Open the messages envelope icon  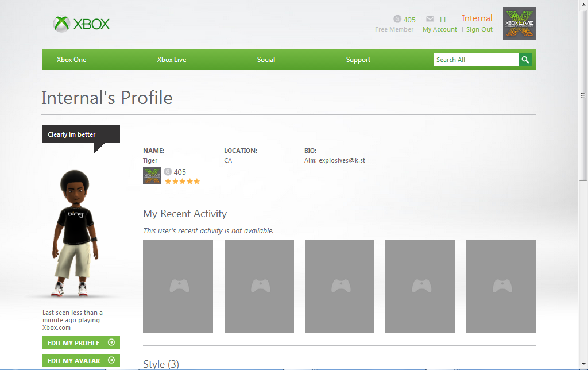(x=430, y=19)
